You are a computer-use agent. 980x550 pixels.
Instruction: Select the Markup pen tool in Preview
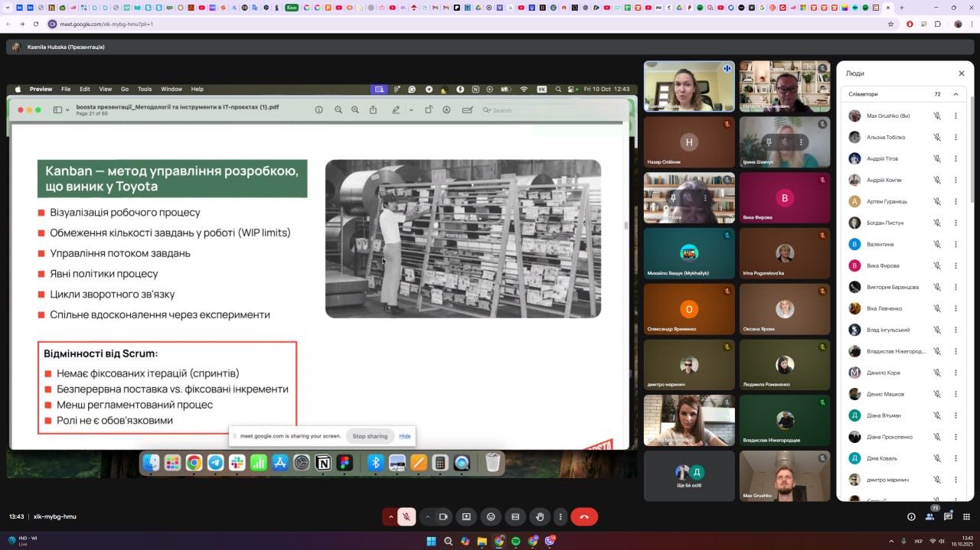(396, 110)
